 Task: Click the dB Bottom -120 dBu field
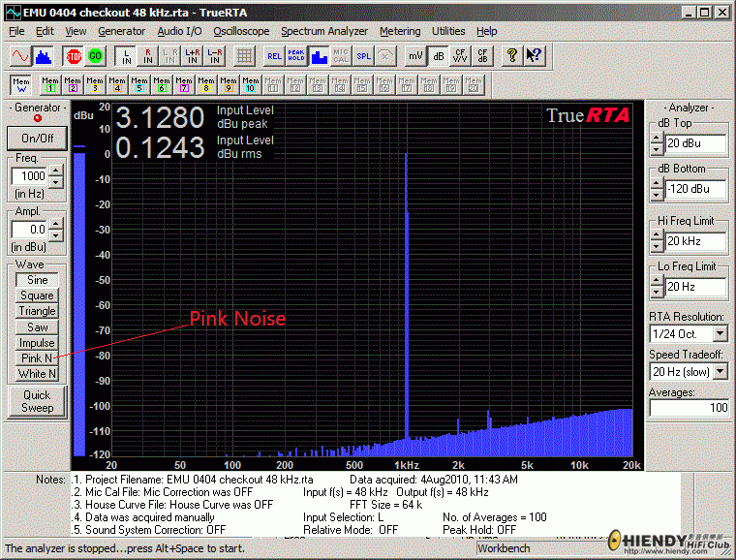point(696,189)
